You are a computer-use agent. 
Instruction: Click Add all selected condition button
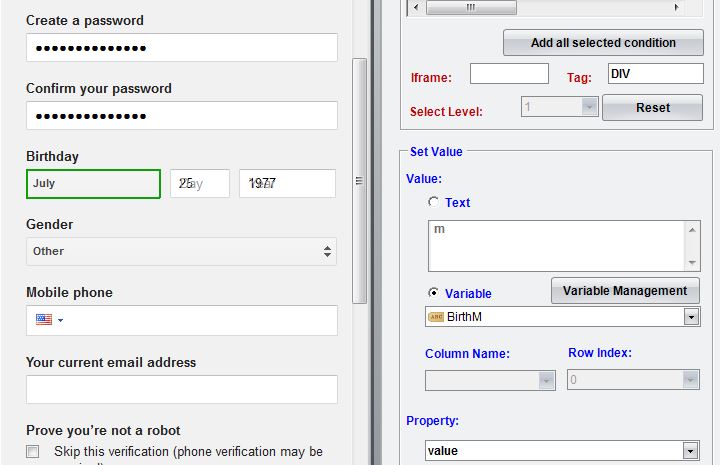point(603,43)
